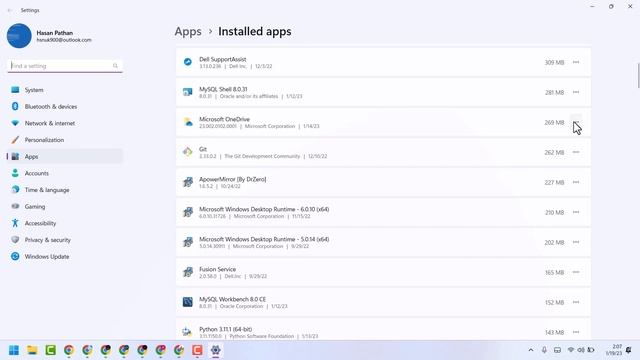Select Apps in the sidebar
The height and width of the screenshot is (360, 640).
(x=65, y=156)
